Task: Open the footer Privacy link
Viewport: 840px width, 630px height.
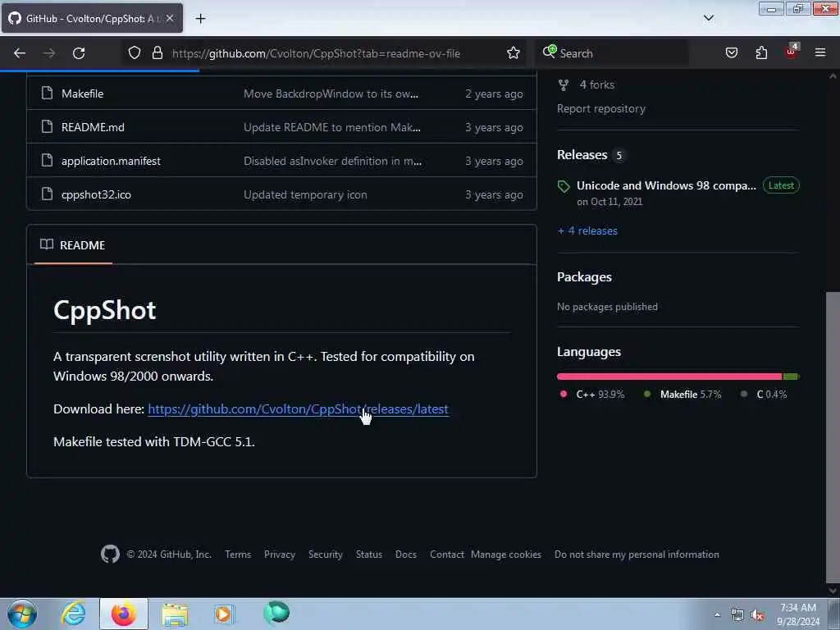Action: (x=280, y=555)
